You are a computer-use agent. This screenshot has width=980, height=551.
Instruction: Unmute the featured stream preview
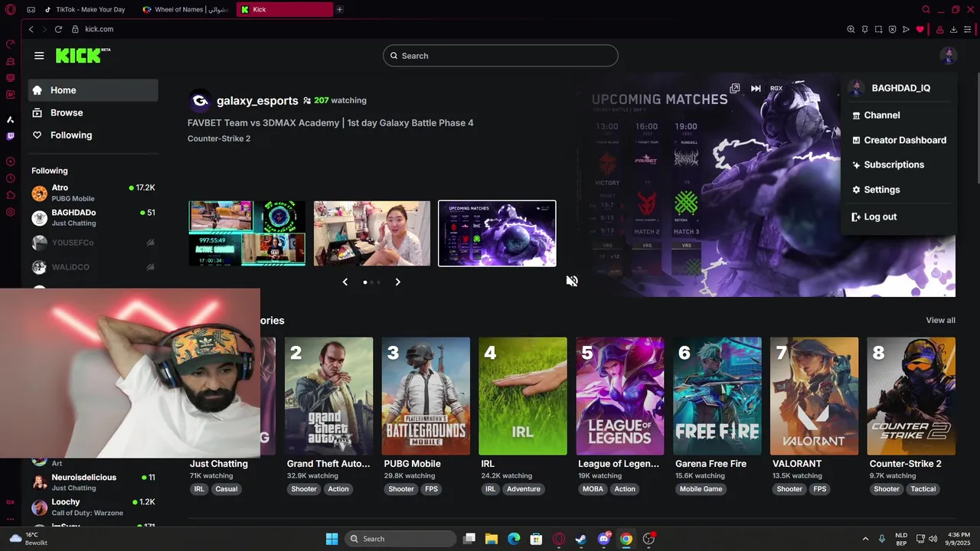(x=572, y=281)
